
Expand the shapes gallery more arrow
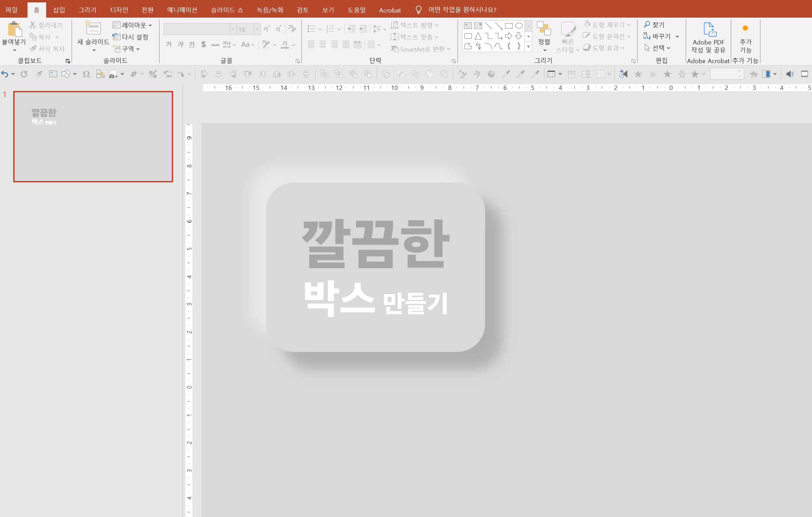pyautogui.click(x=529, y=47)
